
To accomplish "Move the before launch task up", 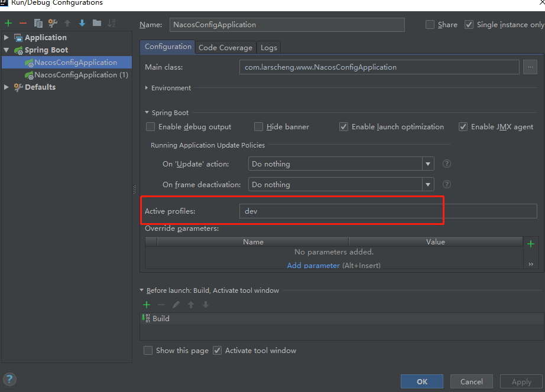I will click(x=191, y=305).
